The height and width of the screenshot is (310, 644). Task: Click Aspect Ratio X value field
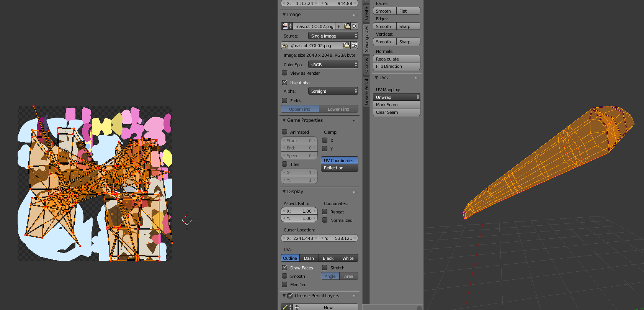[x=299, y=211]
